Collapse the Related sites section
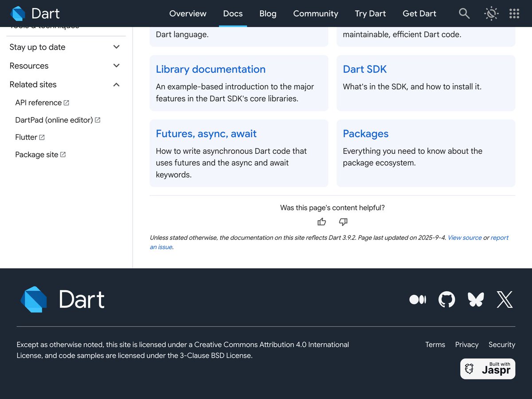 (x=65, y=84)
